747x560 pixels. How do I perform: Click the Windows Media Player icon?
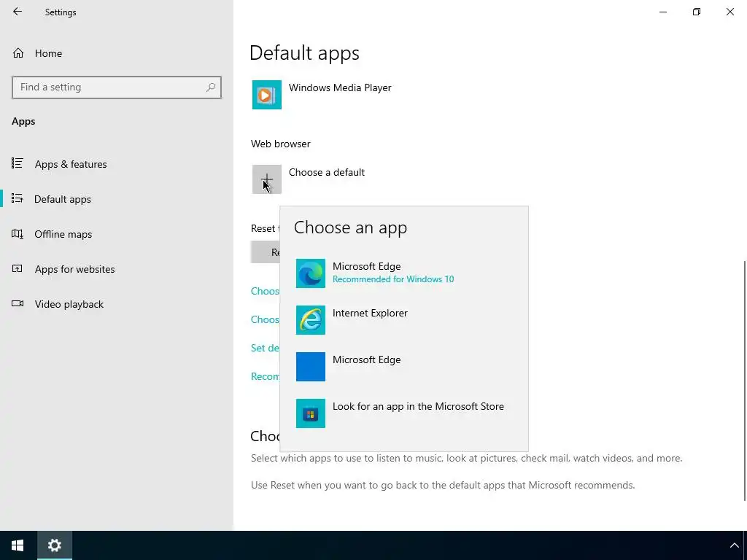(267, 95)
